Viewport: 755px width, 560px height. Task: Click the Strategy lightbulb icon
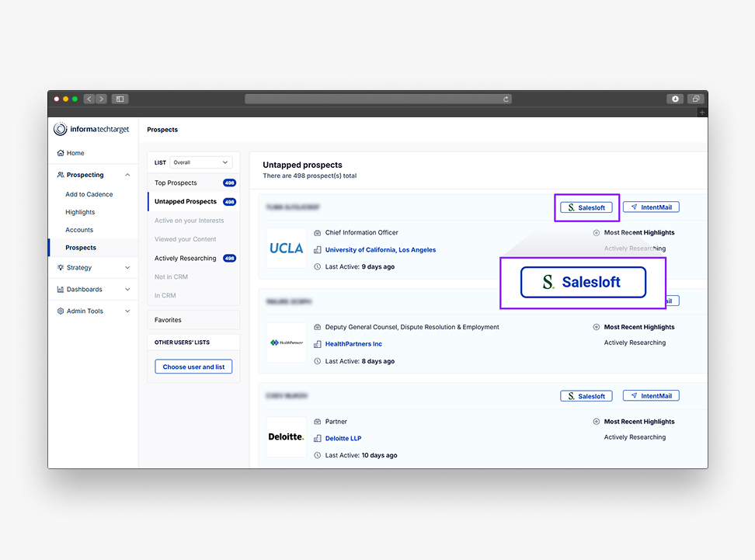tap(61, 267)
